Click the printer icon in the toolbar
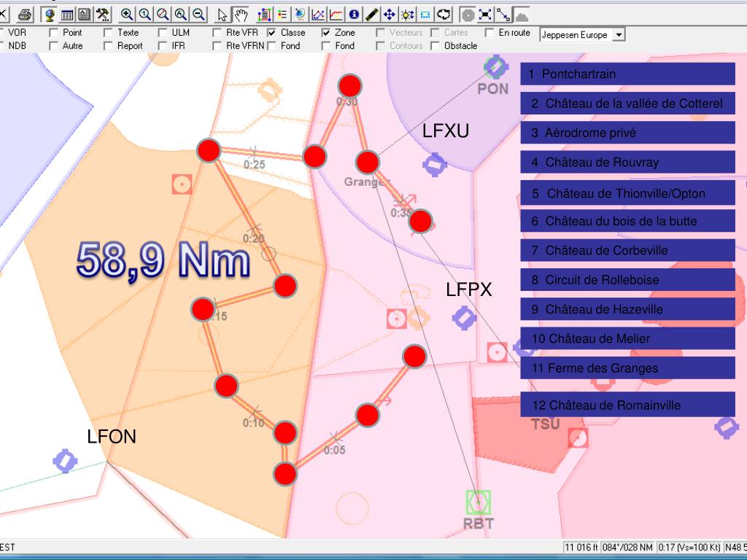The image size is (747, 560). coord(25,15)
